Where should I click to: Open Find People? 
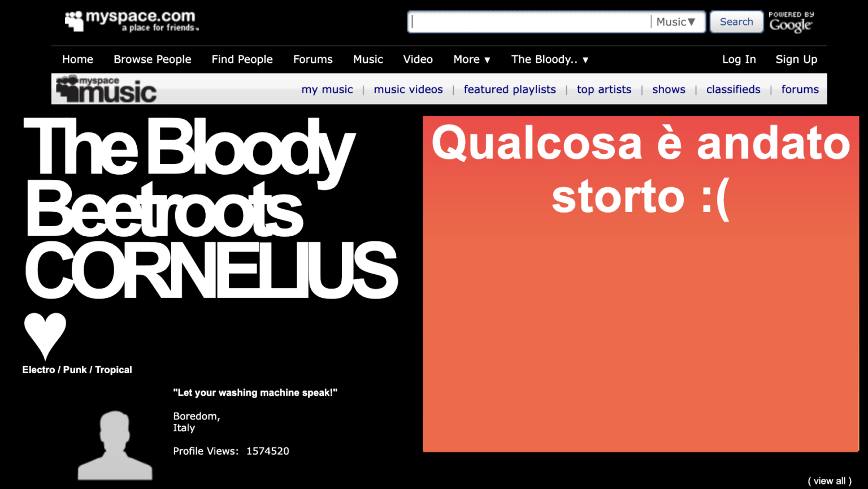pos(242,59)
